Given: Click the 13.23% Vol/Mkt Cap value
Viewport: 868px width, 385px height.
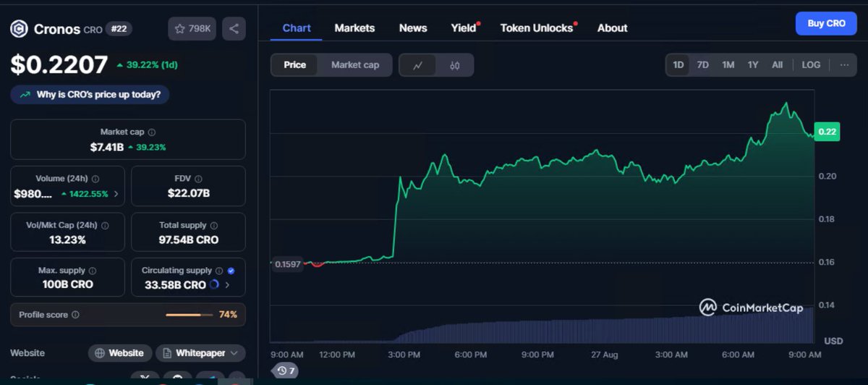Looking at the screenshot, I should 67,240.
